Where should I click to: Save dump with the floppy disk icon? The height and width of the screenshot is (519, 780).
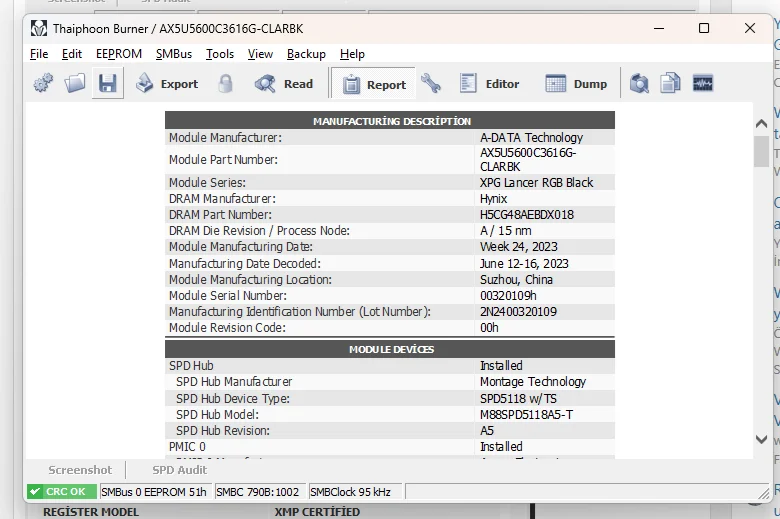coord(107,83)
